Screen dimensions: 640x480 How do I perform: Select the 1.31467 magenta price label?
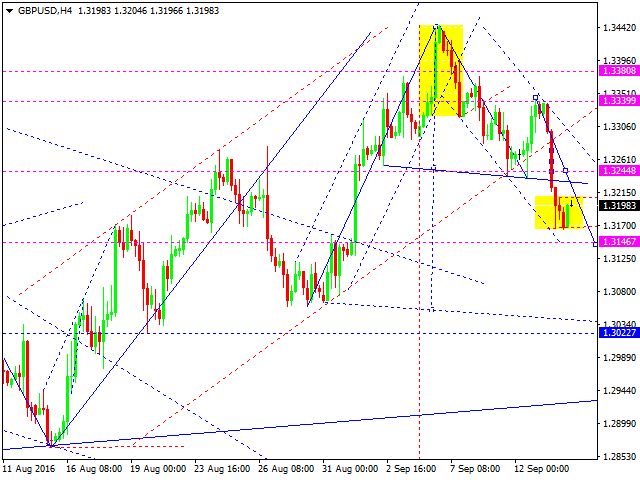(x=619, y=242)
